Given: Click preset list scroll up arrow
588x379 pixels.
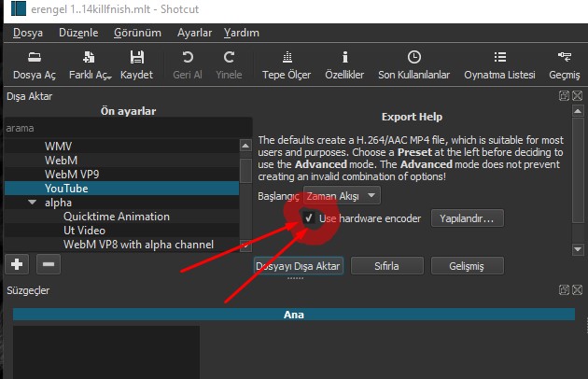Looking at the screenshot, I should [245, 146].
